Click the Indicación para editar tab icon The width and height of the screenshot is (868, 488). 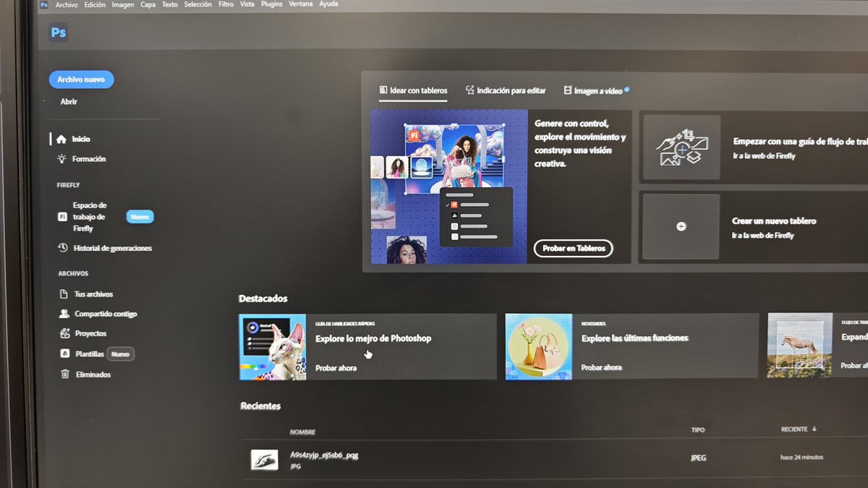(469, 90)
